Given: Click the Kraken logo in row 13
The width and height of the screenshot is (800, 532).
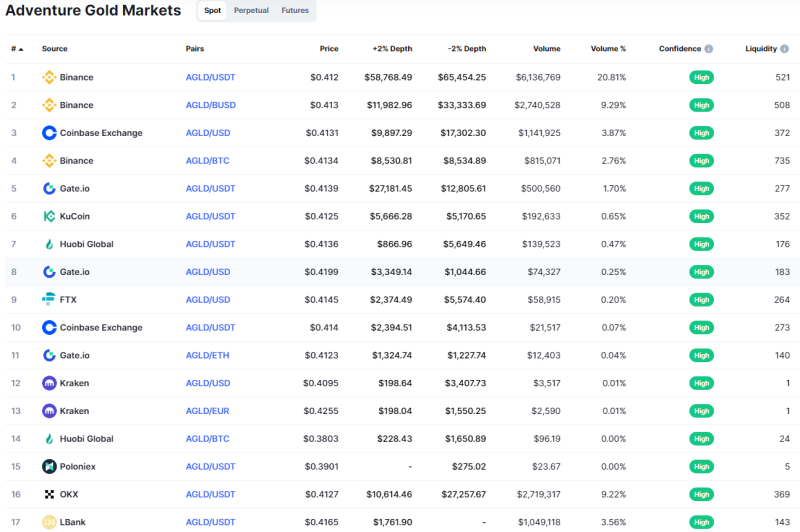Looking at the screenshot, I should click(49, 411).
